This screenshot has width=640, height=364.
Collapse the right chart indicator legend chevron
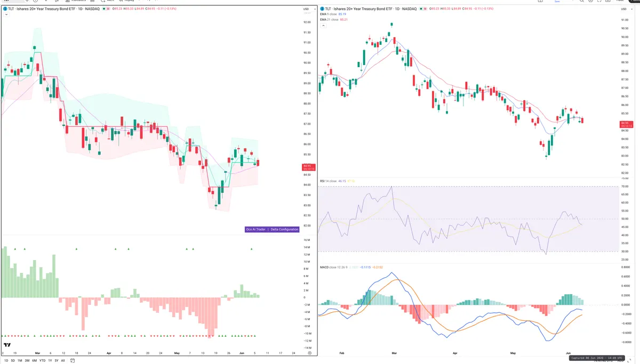(x=323, y=25)
